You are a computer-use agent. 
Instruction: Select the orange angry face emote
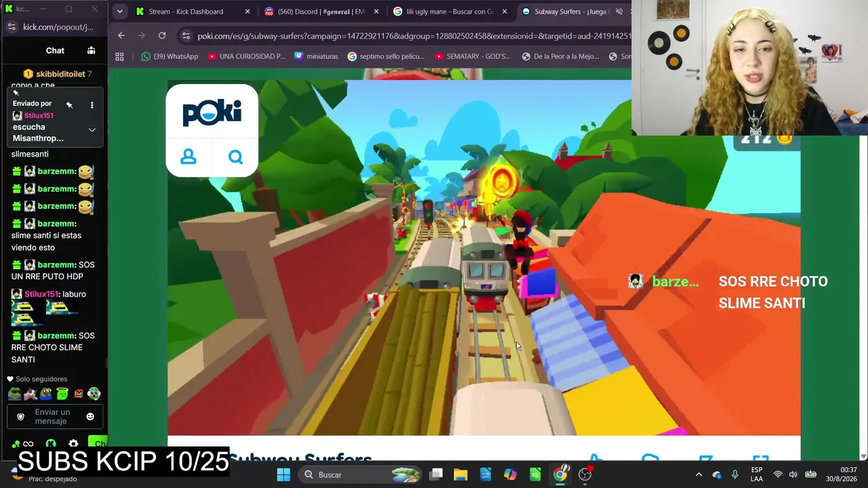coord(79,394)
